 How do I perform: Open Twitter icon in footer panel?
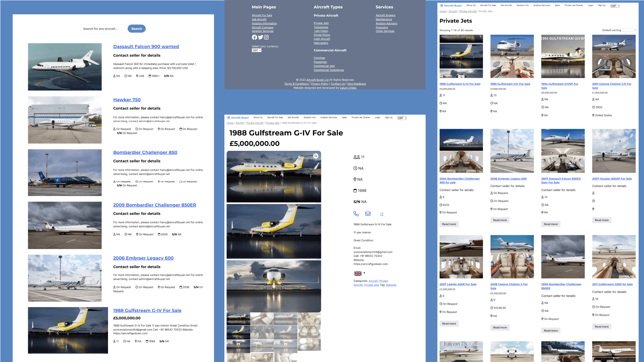coord(260,37)
